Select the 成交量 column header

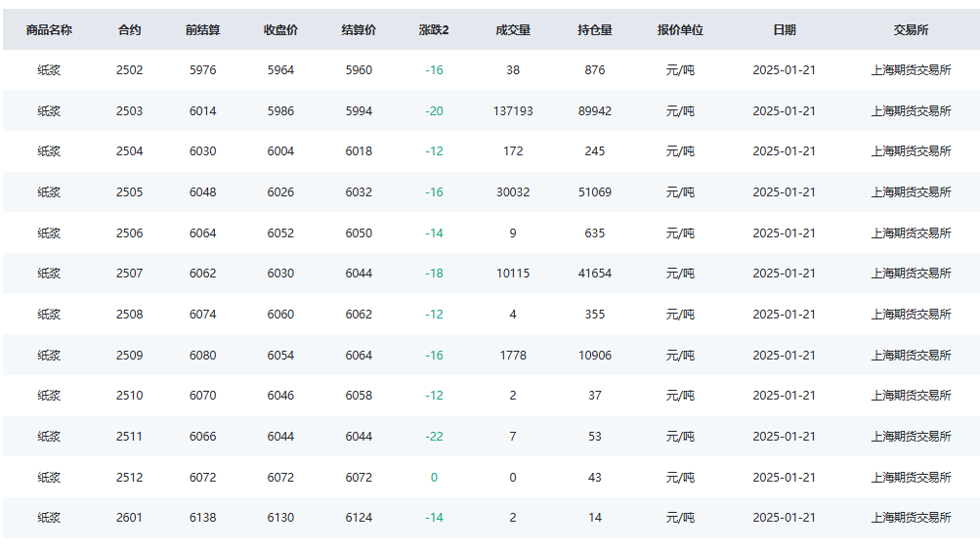click(x=513, y=30)
